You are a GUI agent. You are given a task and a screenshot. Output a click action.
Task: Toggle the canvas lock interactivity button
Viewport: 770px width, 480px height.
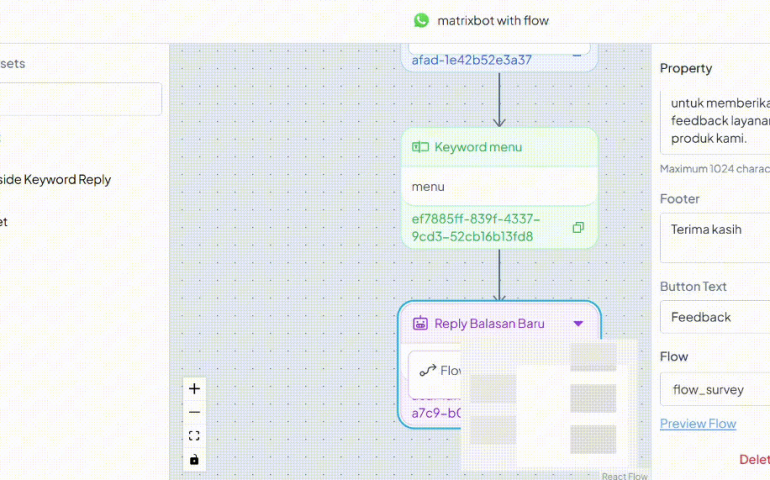(x=194, y=459)
